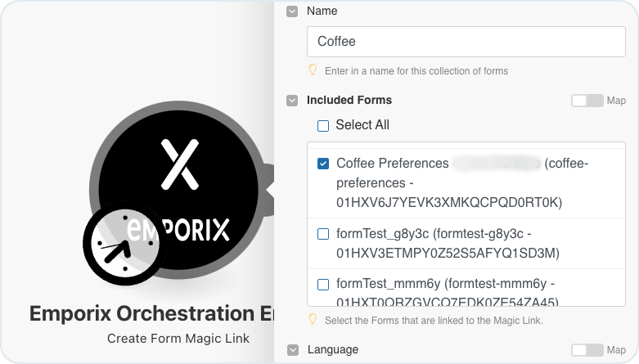Click the 'Emporix Orchestration' module title
Screen dimensions: 639x364
(151, 313)
